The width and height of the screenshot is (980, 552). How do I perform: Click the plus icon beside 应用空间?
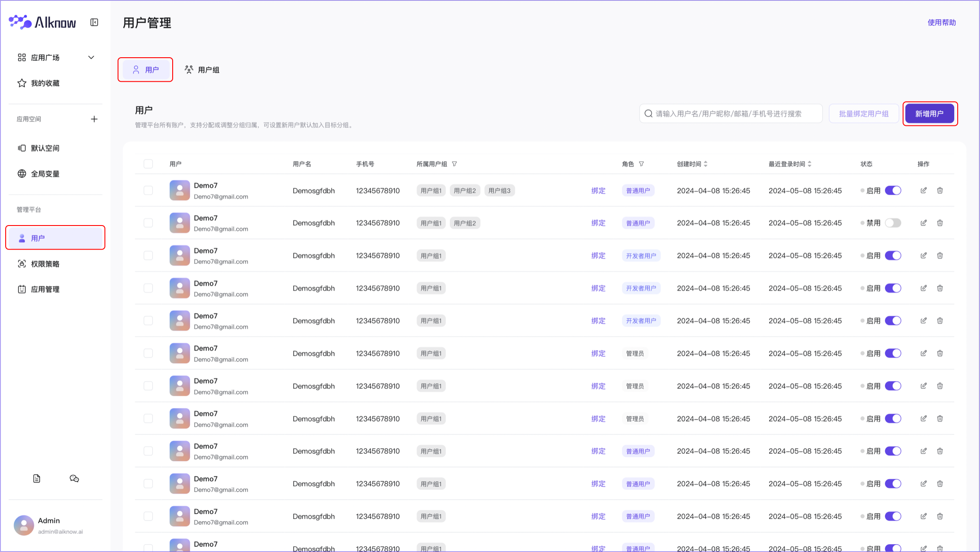[x=94, y=119]
